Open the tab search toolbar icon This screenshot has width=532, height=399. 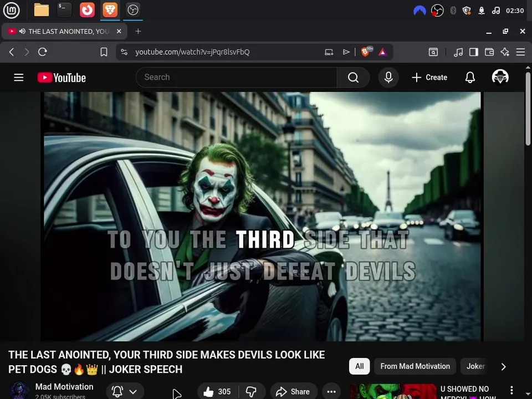click(x=433, y=52)
